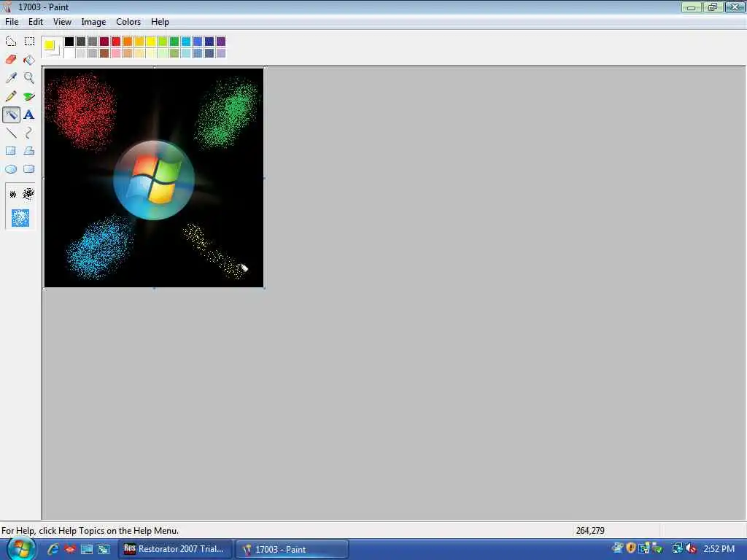Select the straight Line tool
The width and height of the screenshot is (747, 560).
click(x=11, y=133)
